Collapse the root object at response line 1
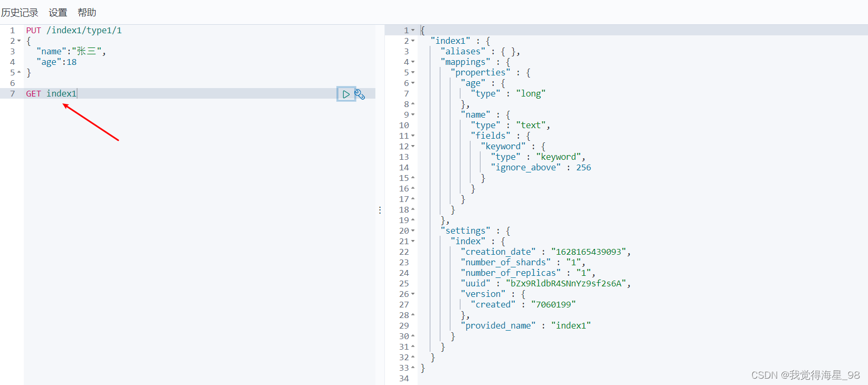 tap(413, 30)
